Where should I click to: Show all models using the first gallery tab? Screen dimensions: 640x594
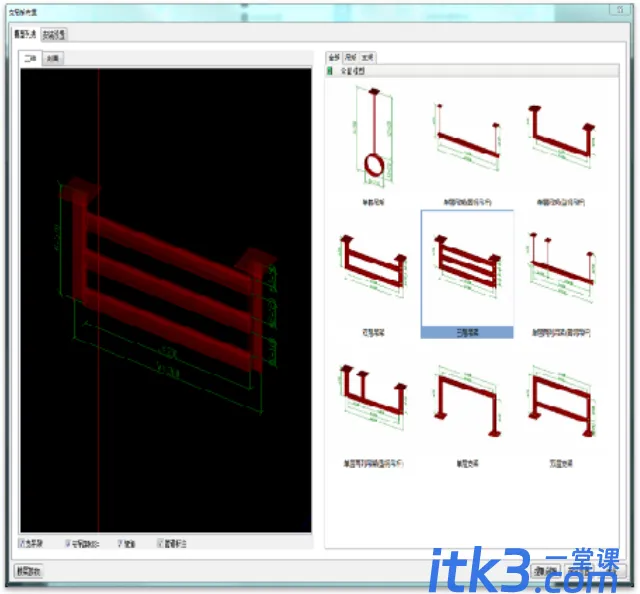[334, 58]
